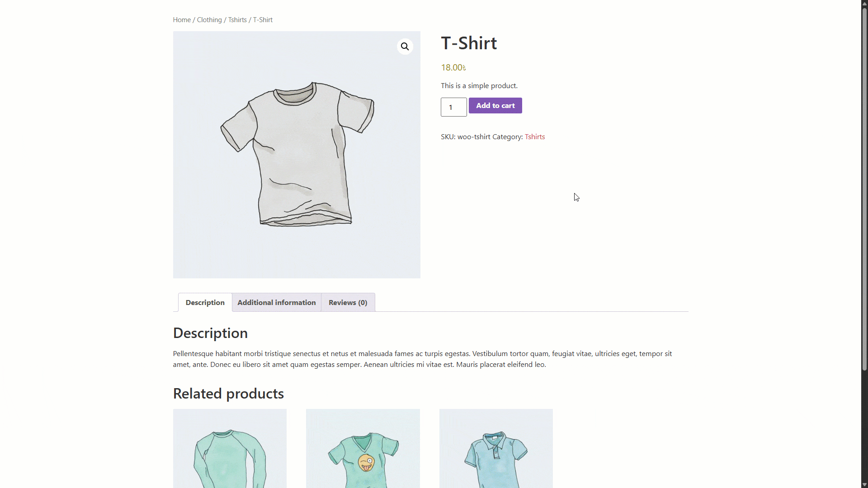This screenshot has width=868, height=488.
Task: Click the scrollbar up arrow
Action: coord(864,3)
